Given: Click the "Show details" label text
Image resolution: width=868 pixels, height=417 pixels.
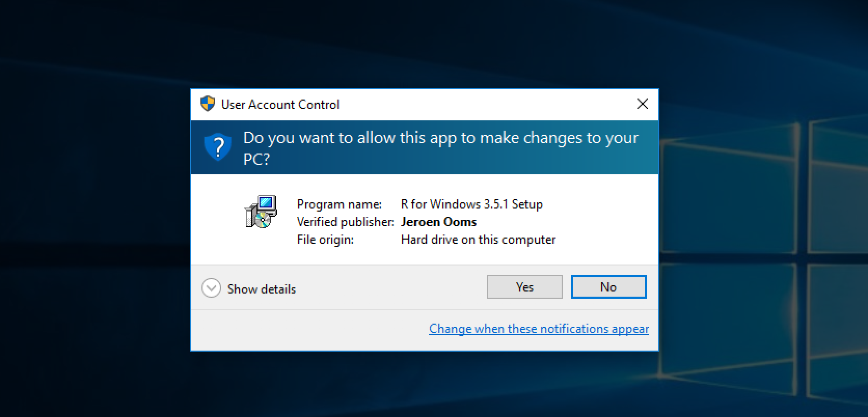Looking at the screenshot, I should tap(261, 289).
